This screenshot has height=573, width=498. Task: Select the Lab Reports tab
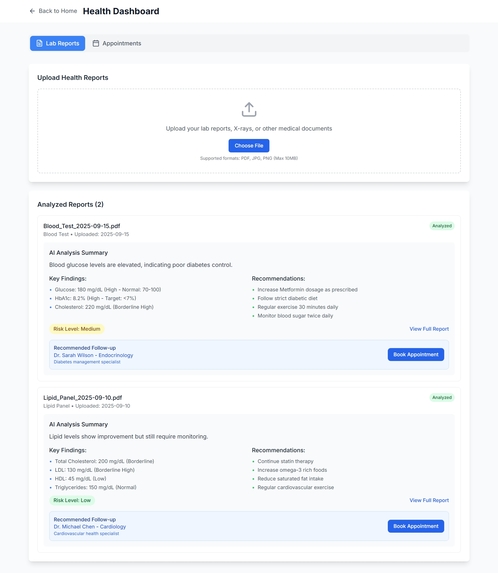pos(57,43)
